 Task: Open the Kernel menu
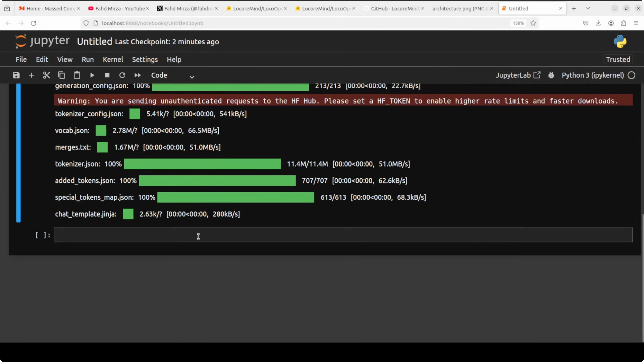113,59
